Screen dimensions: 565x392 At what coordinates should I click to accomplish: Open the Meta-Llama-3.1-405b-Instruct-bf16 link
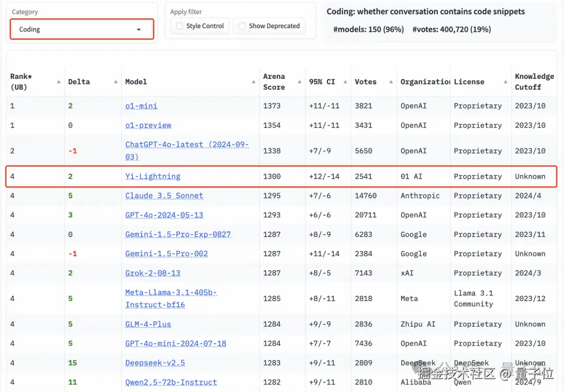pyautogui.click(x=171, y=299)
